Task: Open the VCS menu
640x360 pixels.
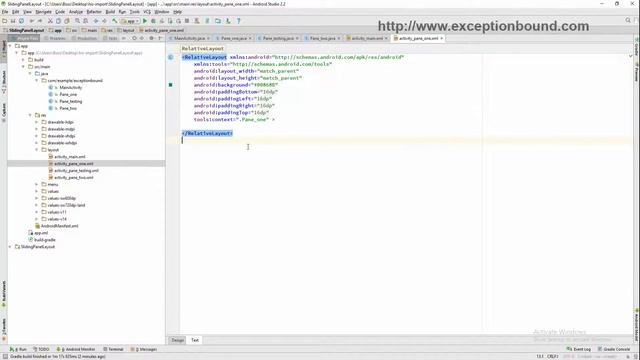Action: point(147,12)
